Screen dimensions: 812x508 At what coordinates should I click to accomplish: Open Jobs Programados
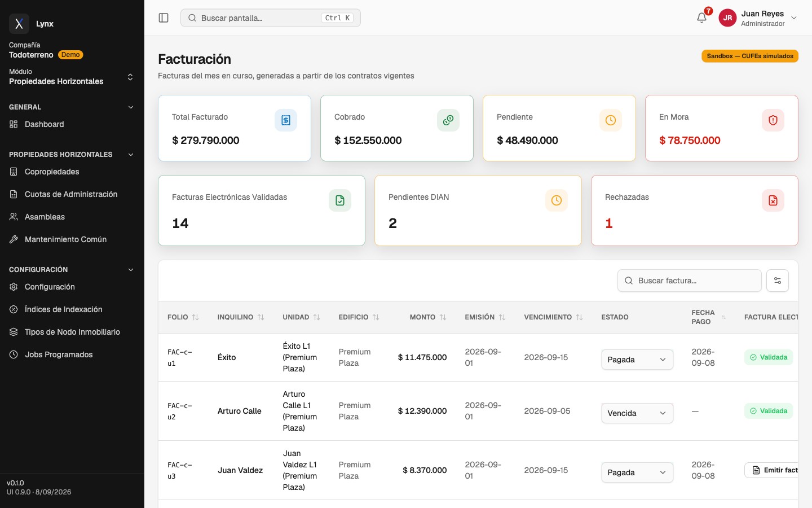(x=72, y=354)
